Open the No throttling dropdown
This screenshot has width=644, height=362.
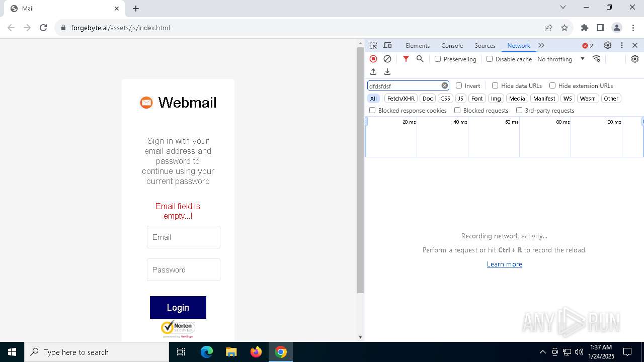pyautogui.click(x=560, y=59)
